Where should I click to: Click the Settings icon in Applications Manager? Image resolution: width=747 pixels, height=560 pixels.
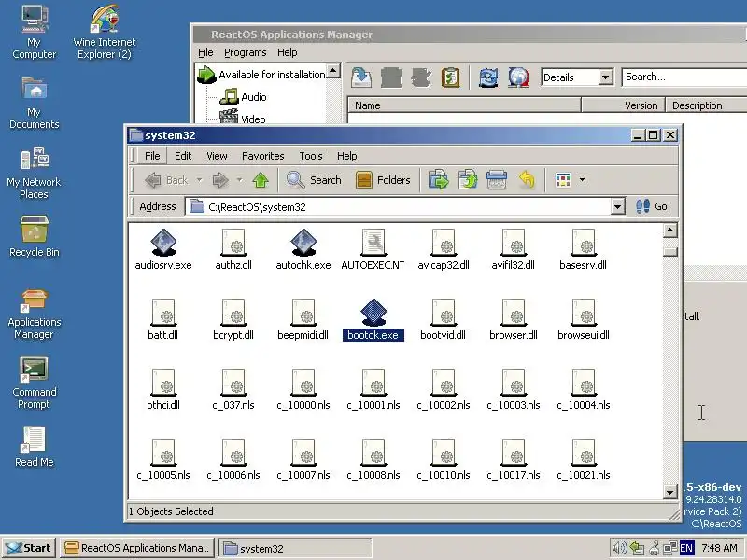coord(450,77)
